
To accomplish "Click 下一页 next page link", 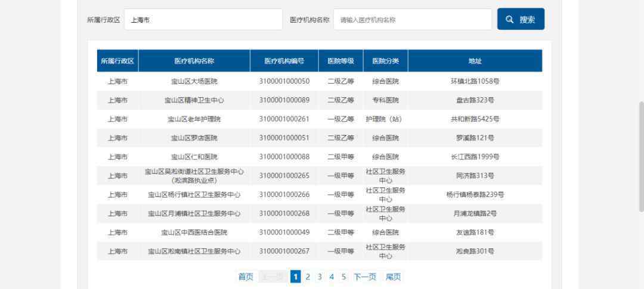I will (x=365, y=276).
